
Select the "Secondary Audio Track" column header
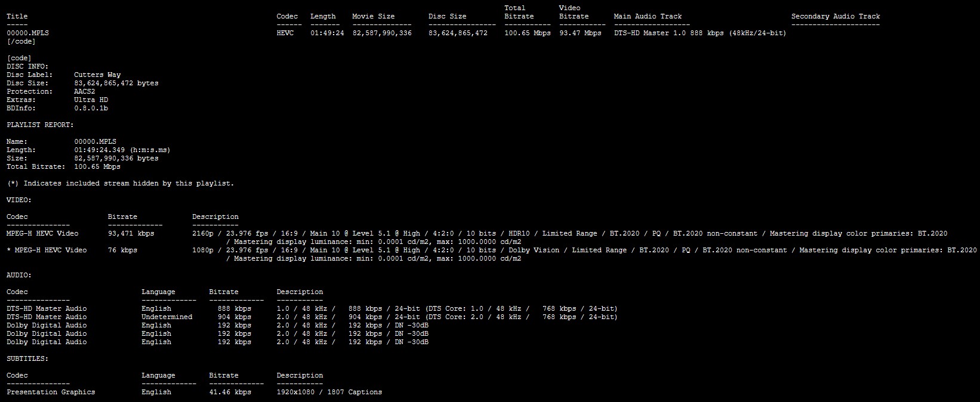coord(836,17)
